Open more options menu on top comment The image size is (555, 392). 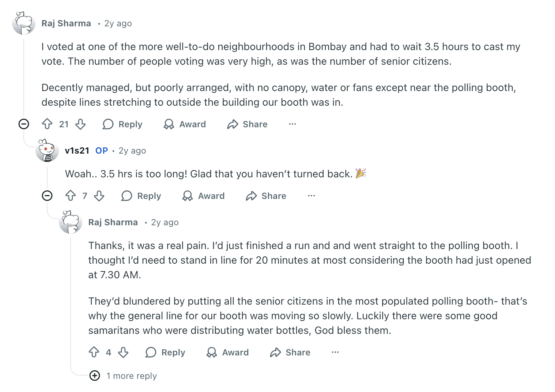click(292, 124)
